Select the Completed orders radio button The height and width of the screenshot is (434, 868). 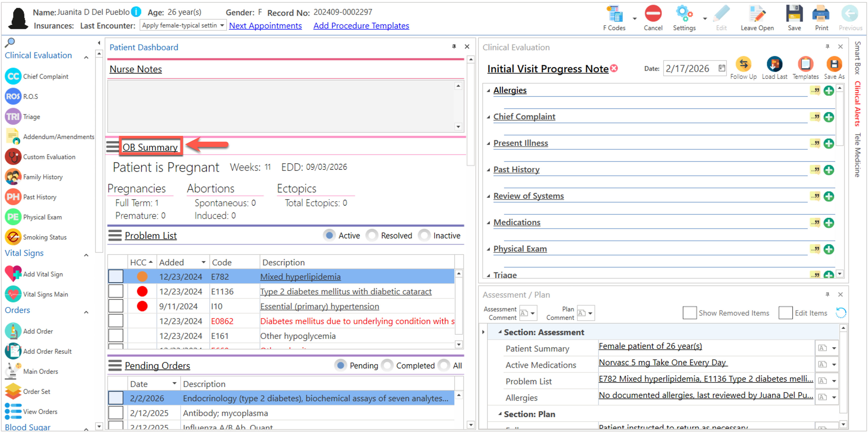tap(387, 365)
